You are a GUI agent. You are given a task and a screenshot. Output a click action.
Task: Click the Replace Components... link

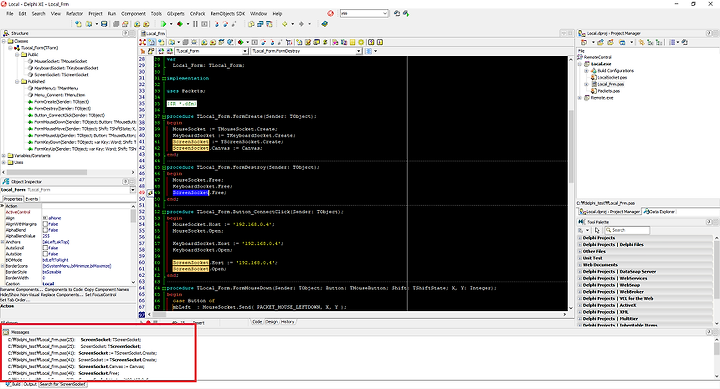pyautogui.click(x=61, y=295)
